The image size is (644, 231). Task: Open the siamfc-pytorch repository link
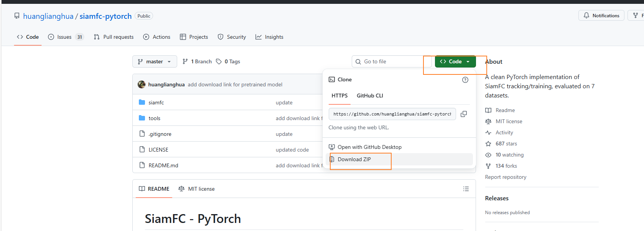pos(105,16)
